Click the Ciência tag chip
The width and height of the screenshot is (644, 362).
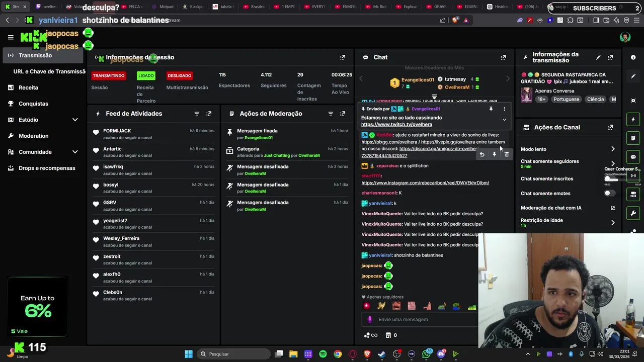[x=595, y=100]
